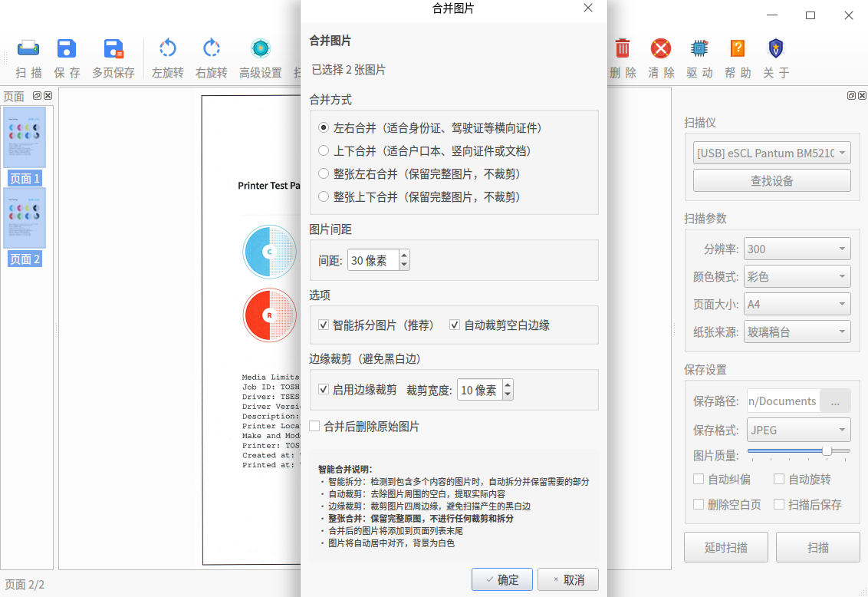Click the 查找设备 button
Image resolution: width=868 pixels, height=597 pixels.
[x=771, y=180]
